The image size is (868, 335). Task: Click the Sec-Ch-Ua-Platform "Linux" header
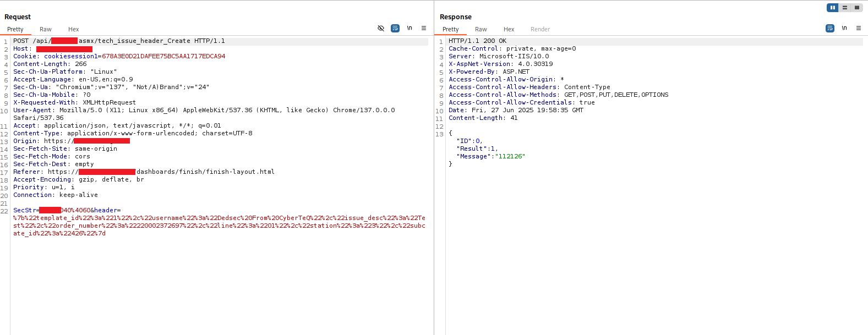65,72
